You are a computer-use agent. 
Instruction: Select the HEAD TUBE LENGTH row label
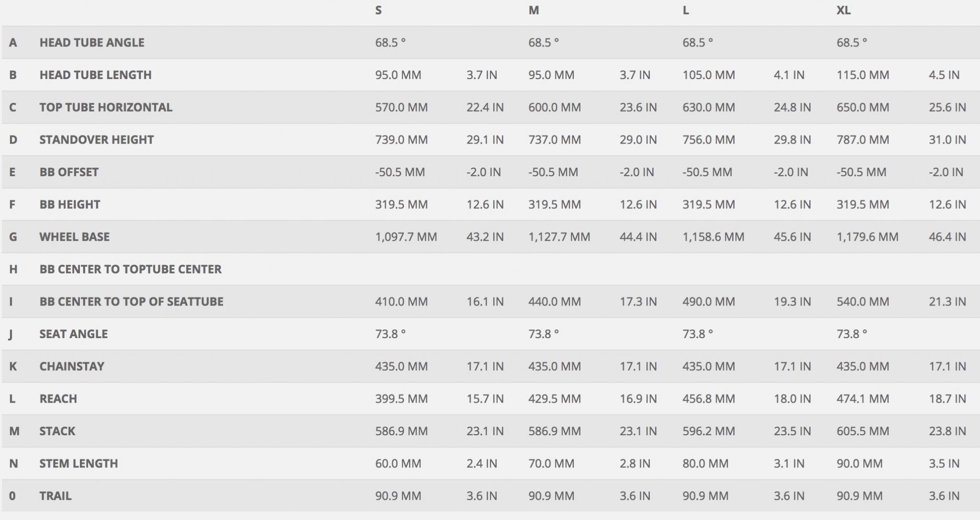pyautogui.click(x=95, y=75)
